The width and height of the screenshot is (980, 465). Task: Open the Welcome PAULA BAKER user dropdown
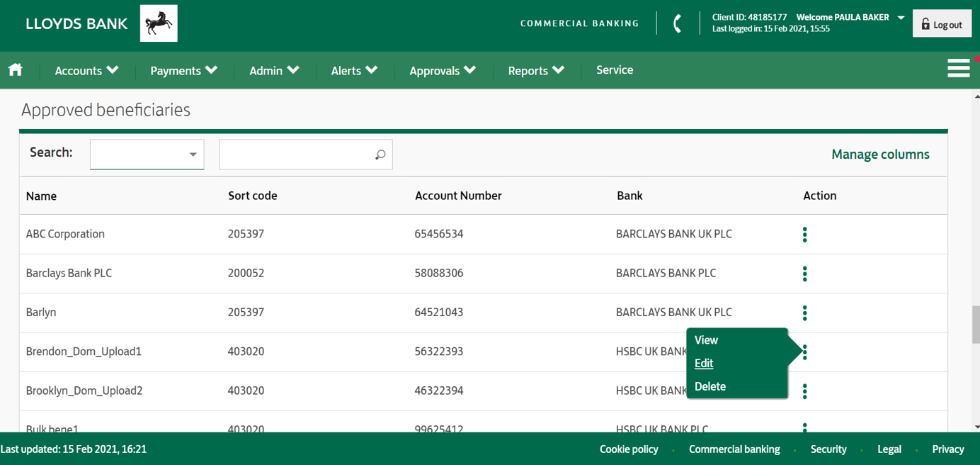(x=850, y=17)
